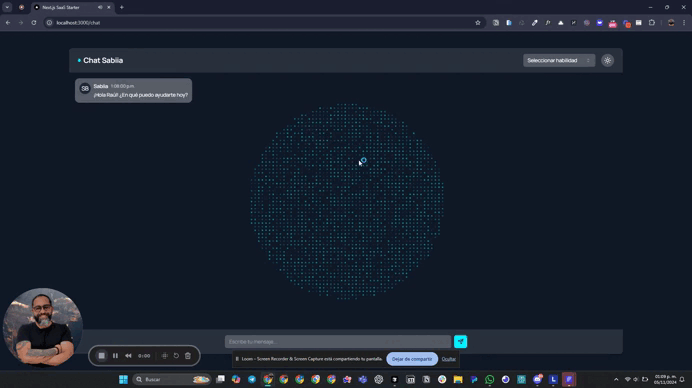Open the Chrome three-dot menu
The width and height of the screenshot is (692, 388).
(x=684, y=23)
